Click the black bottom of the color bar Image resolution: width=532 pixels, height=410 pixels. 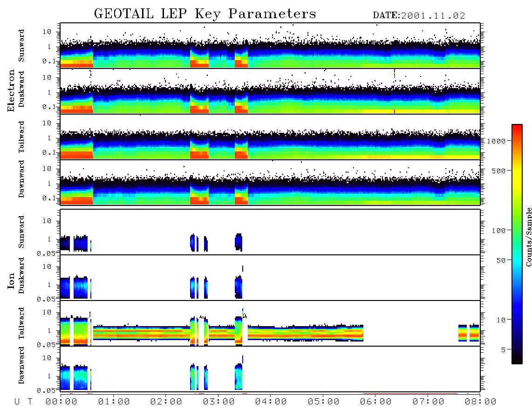point(517,360)
